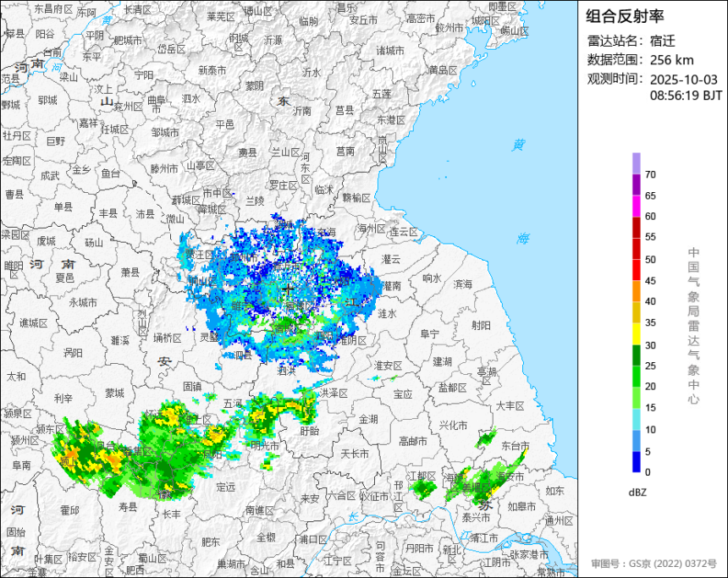Click the '五莲' label on the map
This screenshot has height=578, width=728.
pyautogui.click(x=382, y=93)
